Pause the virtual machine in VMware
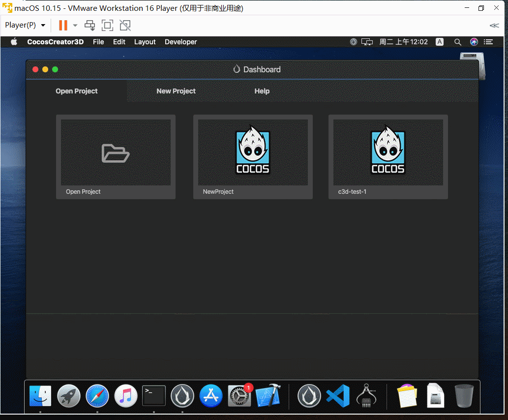 [63, 25]
